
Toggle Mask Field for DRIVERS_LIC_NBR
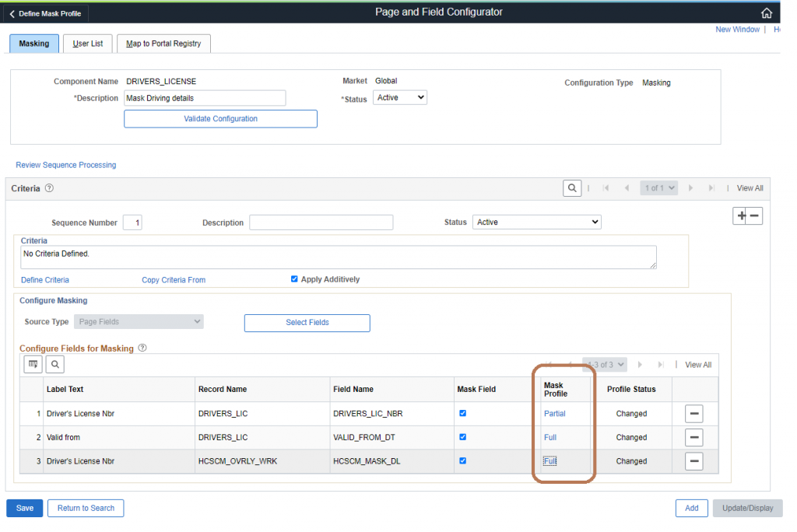coord(462,413)
